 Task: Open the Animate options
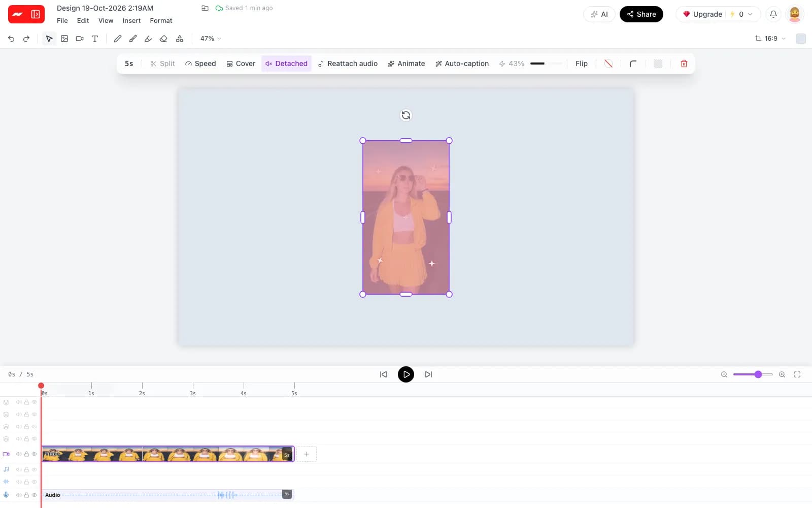[406, 63]
